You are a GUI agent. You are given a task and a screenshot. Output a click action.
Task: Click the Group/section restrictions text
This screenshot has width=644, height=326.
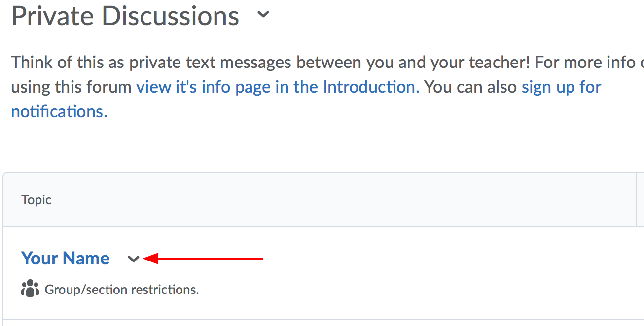pos(122,290)
